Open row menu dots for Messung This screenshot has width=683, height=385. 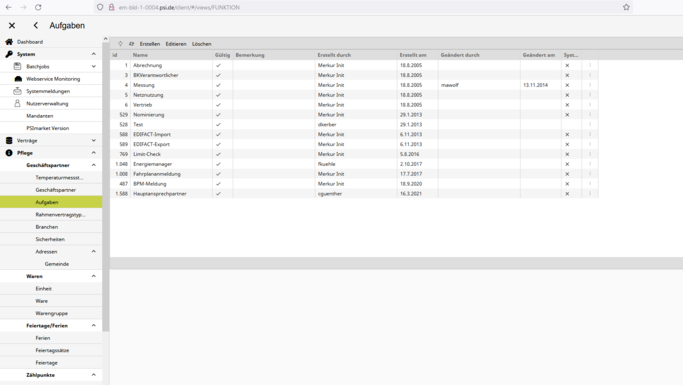tap(590, 85)
